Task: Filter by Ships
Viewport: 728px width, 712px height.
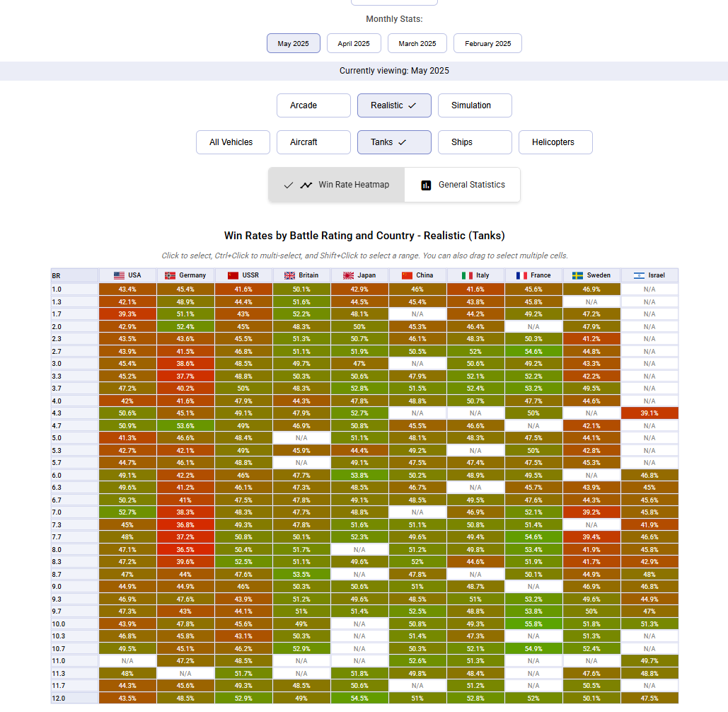Action: pyautogui.click(x=475, y=142)
